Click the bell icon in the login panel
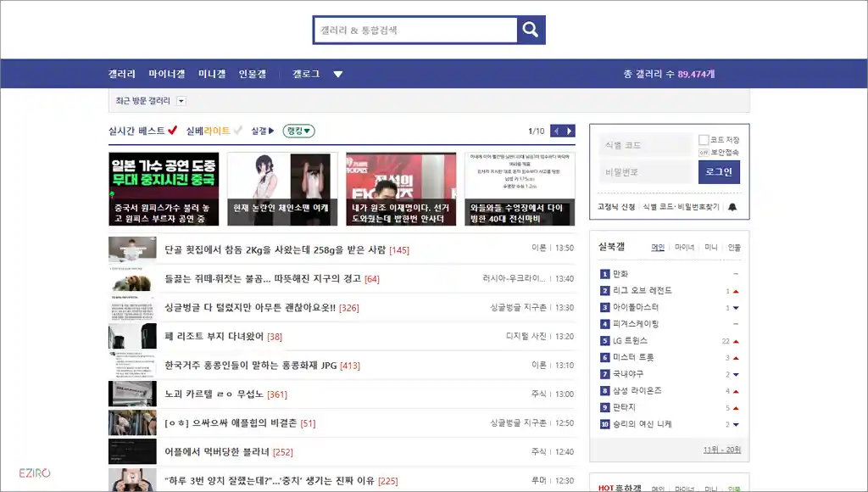This screenshot has height=492, width=868. pos(732,207)
